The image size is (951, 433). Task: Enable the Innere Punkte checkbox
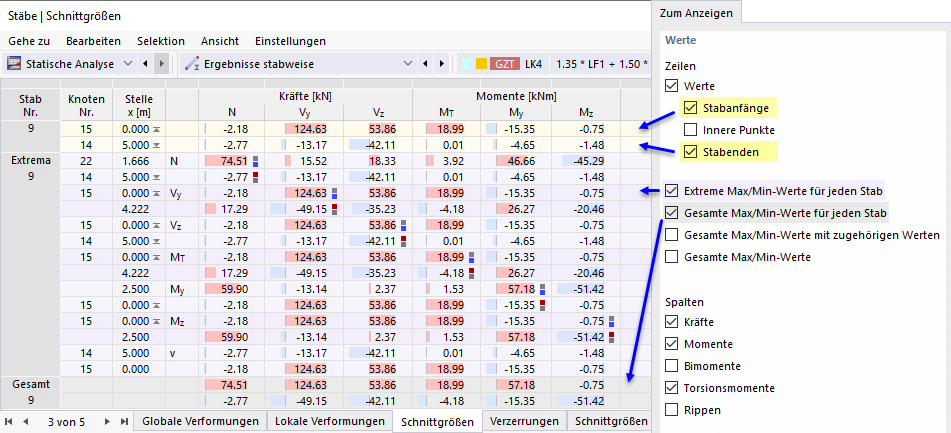690,130
